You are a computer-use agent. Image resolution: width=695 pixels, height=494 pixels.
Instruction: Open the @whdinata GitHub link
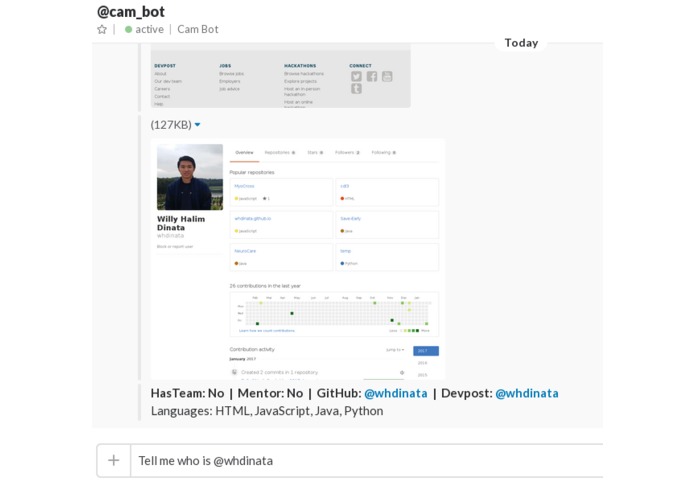click(396, 393)
